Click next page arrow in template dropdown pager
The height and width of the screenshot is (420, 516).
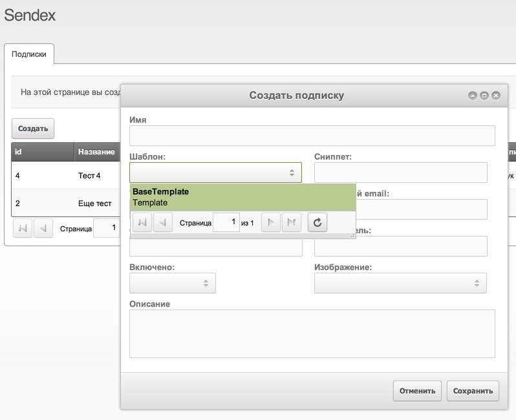coord(271,223)
